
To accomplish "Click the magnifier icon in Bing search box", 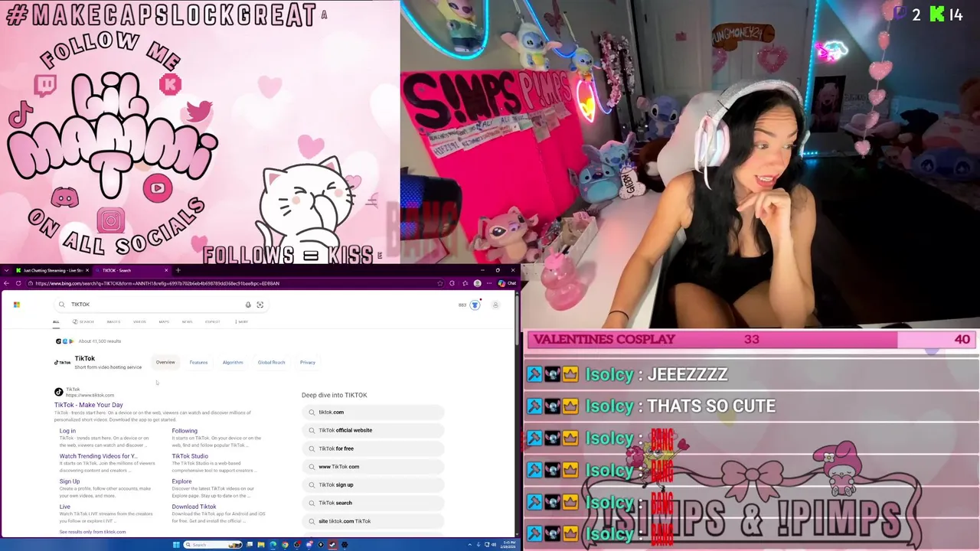I will [x=62, y=305].
